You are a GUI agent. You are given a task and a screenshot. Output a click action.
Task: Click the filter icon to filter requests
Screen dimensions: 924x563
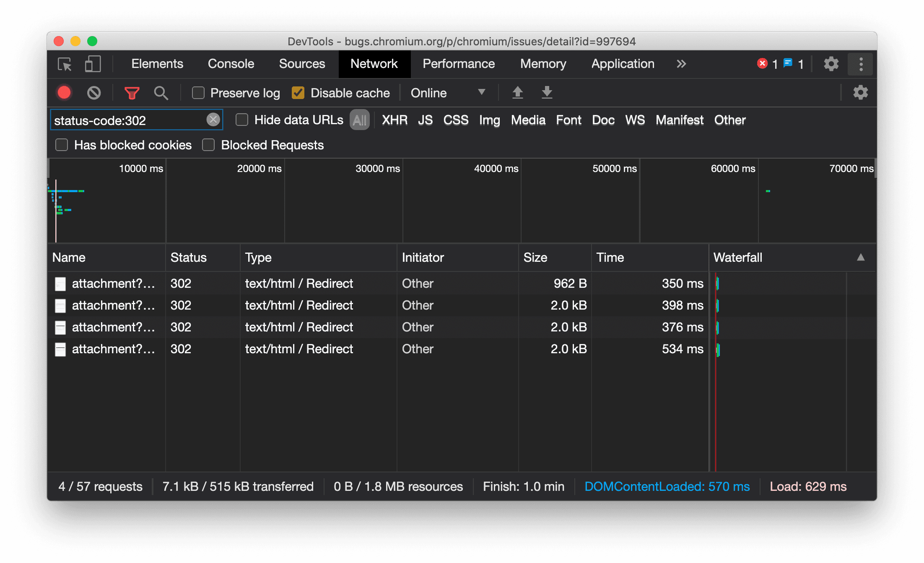tap(131, 93)
